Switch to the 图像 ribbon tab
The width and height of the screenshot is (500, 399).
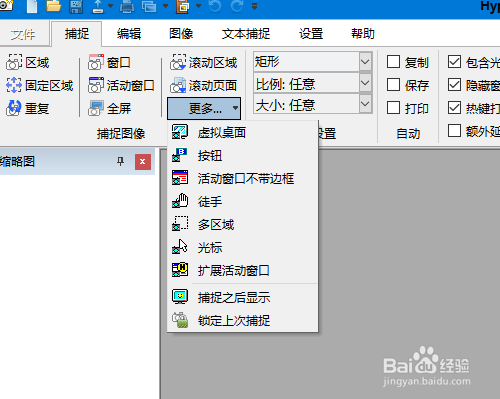[x=181, y=34]
